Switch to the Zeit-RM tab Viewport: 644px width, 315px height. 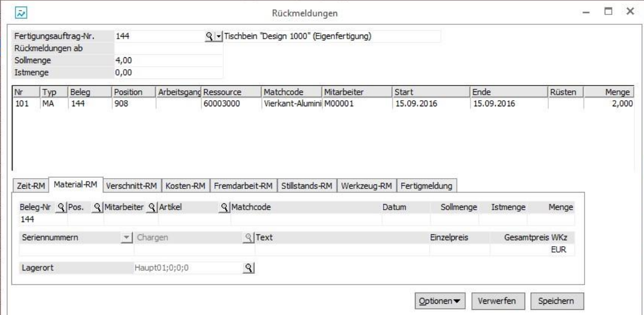(32, 185)
